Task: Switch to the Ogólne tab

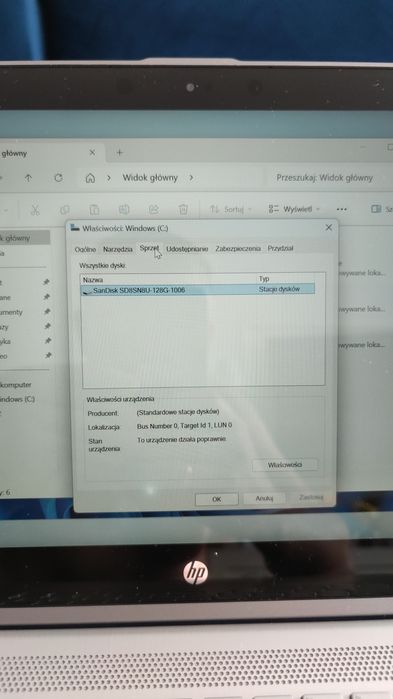Action: 85,250
